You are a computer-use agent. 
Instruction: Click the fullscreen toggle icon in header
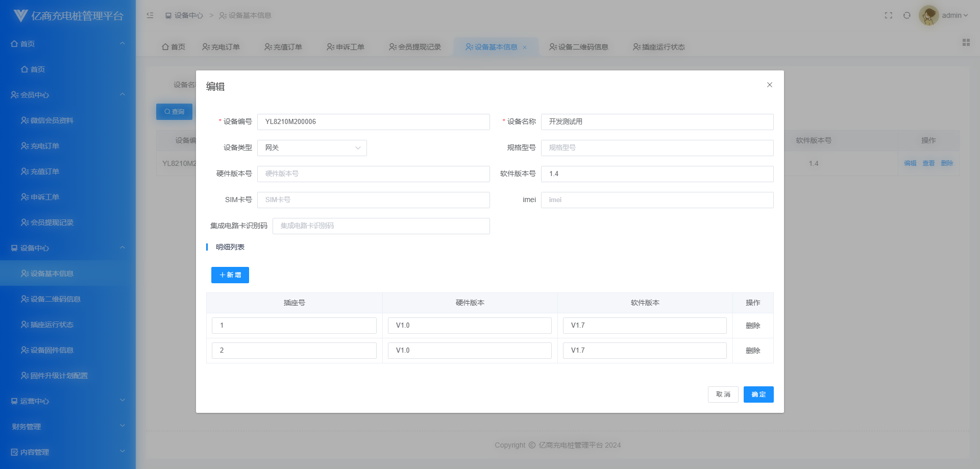point(888,15)
